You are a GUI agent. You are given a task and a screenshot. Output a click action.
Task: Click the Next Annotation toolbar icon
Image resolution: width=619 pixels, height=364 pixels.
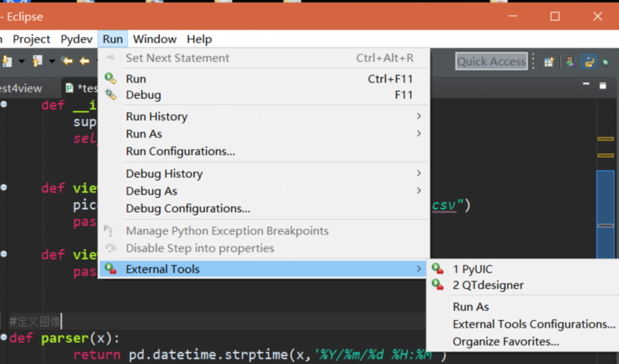pyautogui.click(x=7, y=61)
